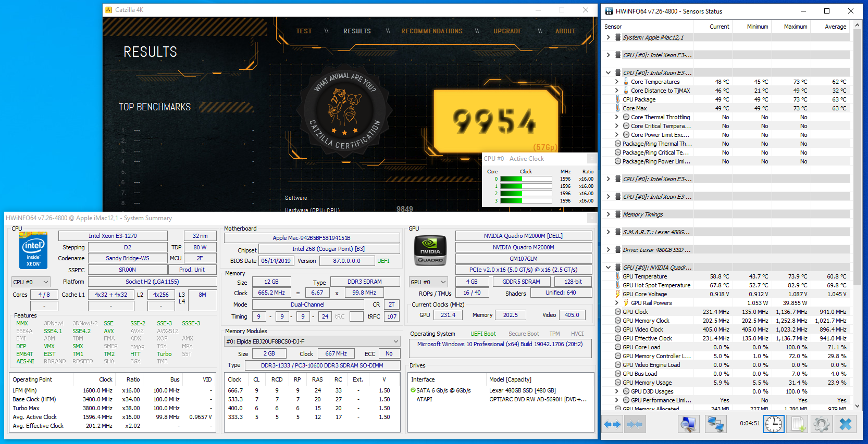Click Core 3 clock progress bar

526,201
